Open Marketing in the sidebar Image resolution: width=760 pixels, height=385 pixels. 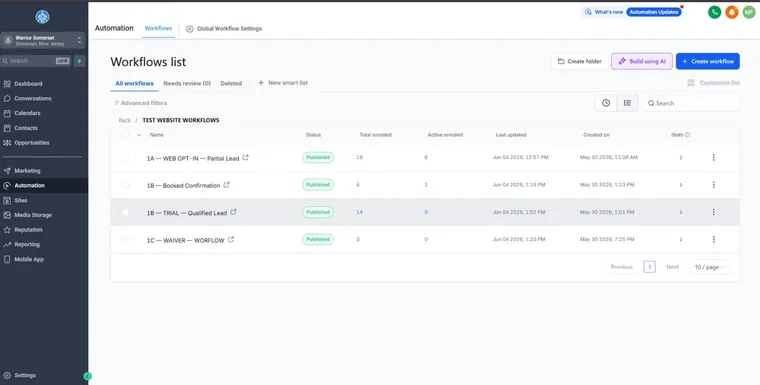click(27, 171)
